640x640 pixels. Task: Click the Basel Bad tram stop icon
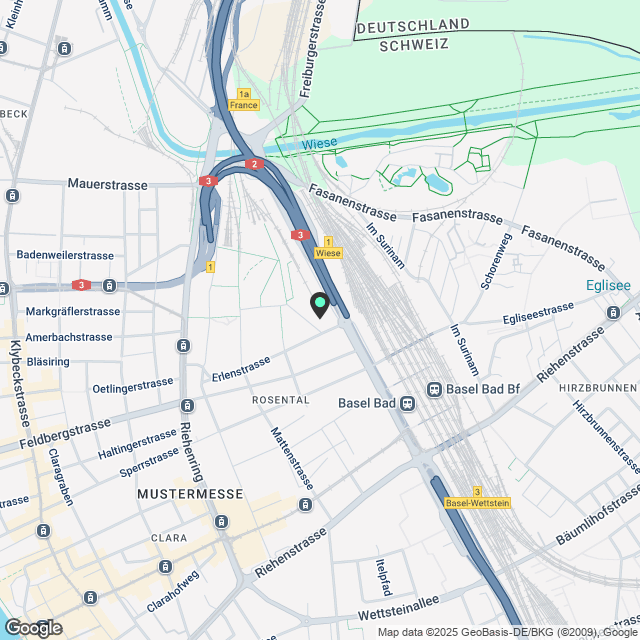[407, 404]
